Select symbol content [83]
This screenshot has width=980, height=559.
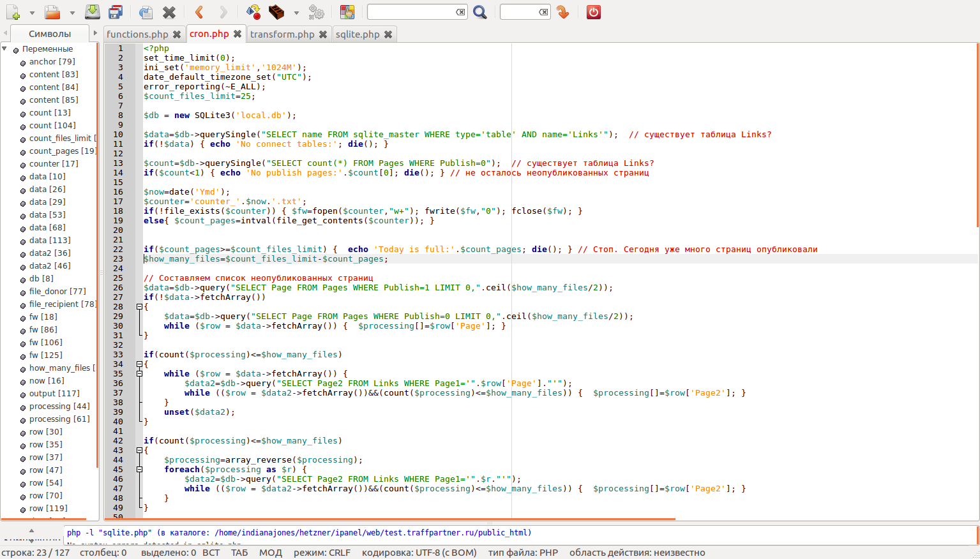point(54,75)
